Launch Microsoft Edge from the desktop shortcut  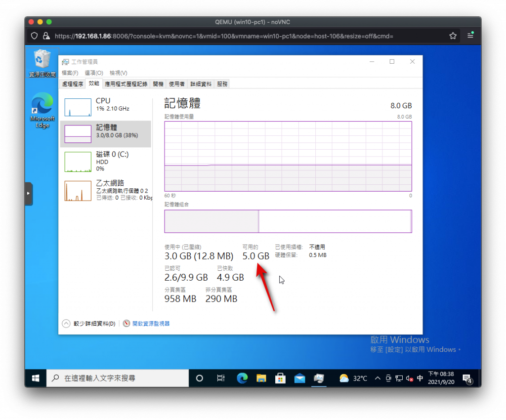(x=42, y=110)
